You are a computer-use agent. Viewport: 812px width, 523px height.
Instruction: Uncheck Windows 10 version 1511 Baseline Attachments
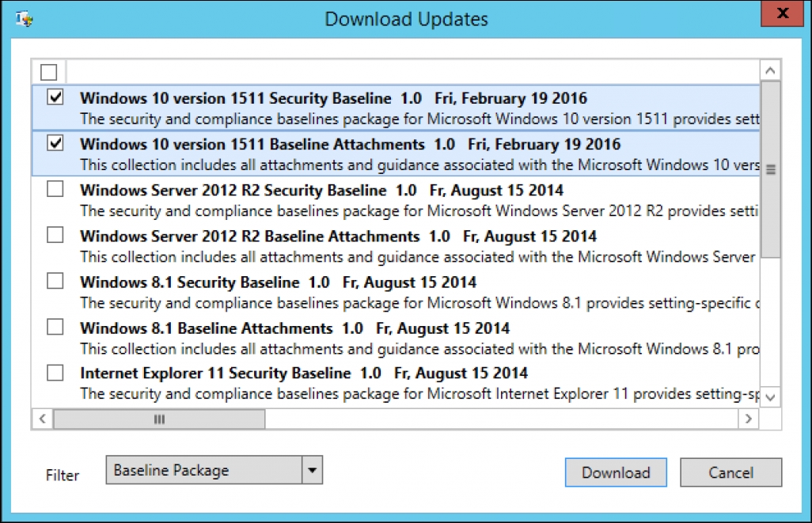point(55,142)
